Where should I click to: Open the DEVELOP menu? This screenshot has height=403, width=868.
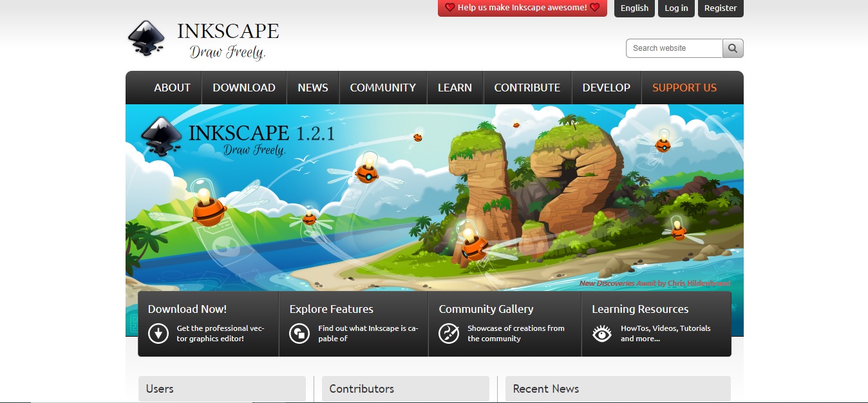click(x=607, y=88)
